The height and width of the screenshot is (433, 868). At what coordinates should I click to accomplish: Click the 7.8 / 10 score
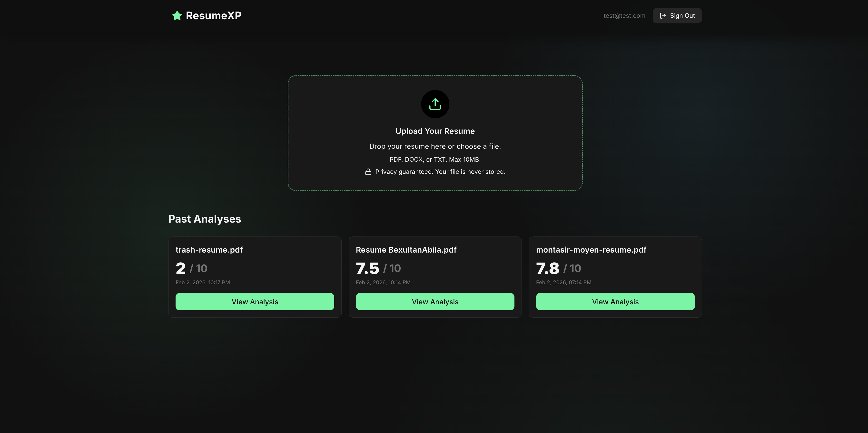[558, 268]
